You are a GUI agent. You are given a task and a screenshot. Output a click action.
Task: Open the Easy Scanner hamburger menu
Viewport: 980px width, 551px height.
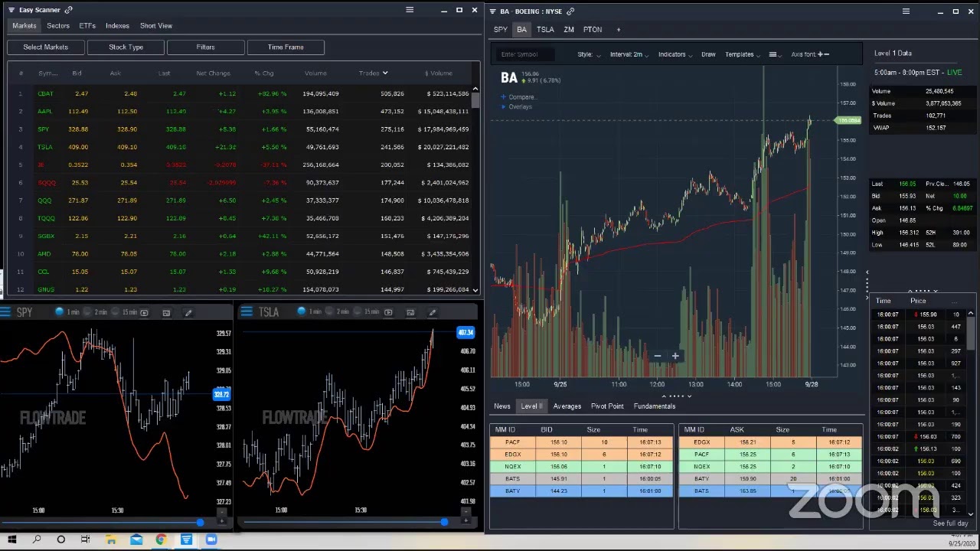click(410, 10)
